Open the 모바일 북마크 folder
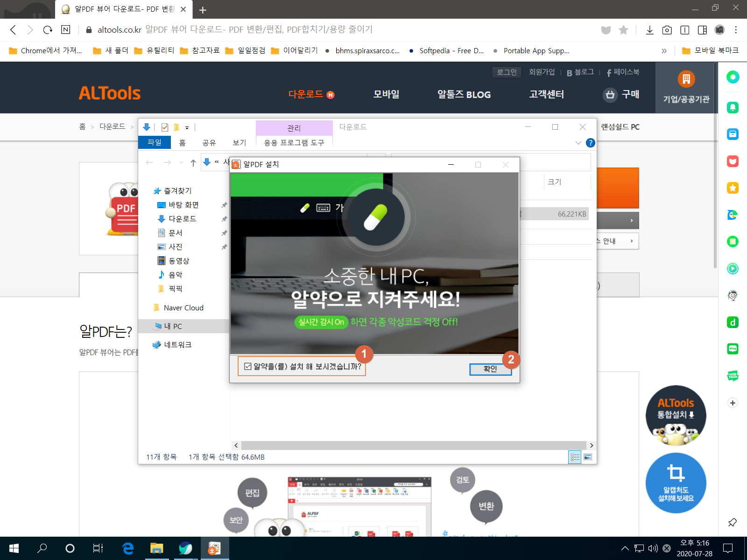The image size is (747, 560). pyautogui.click(x=711, y=50)
